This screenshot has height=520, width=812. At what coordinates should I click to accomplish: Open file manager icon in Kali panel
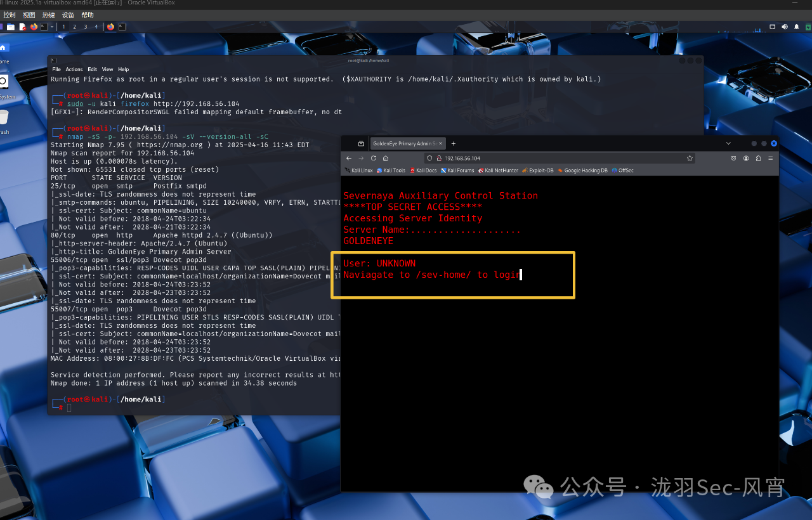click(x=11, y=27)
